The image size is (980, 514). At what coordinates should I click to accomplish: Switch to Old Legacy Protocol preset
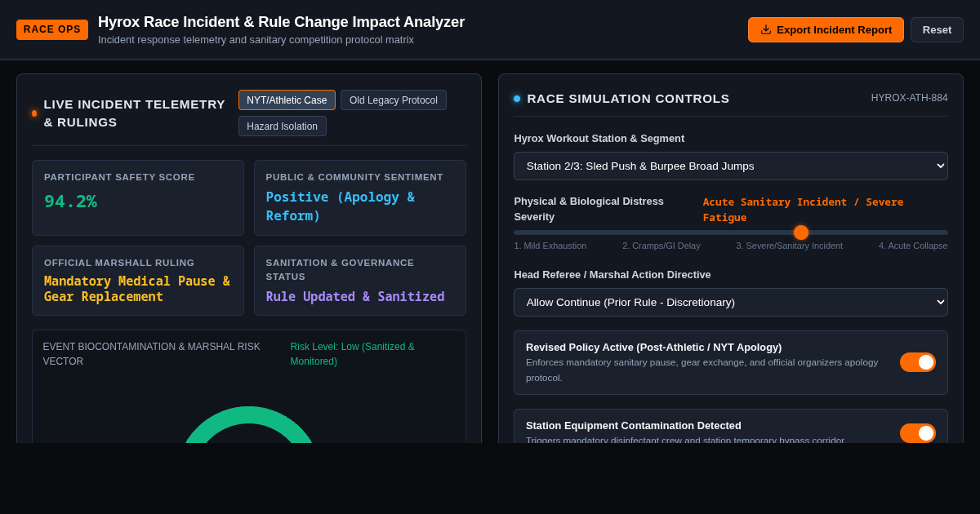[x=394, y=100]
